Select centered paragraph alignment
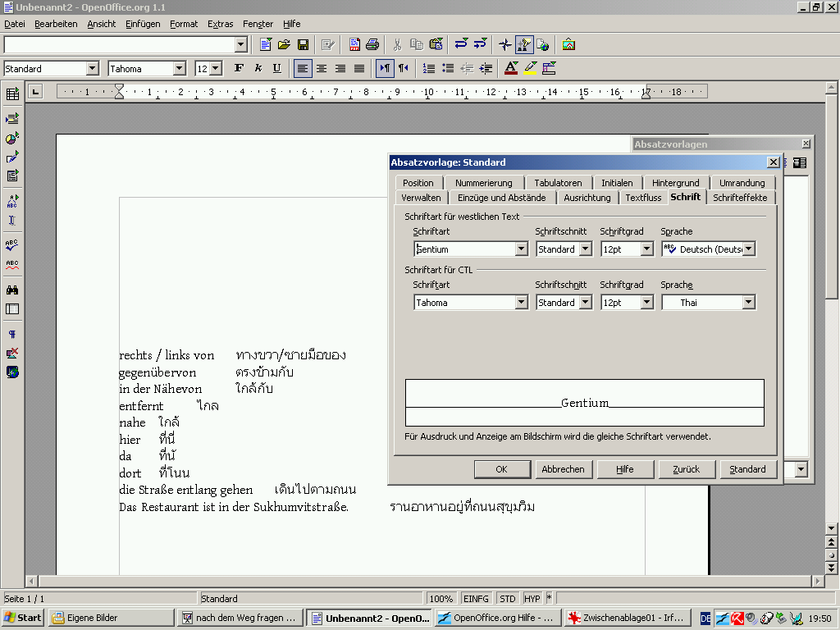Image resolution: width=840 pixels, height=630 pixels. 322,68
